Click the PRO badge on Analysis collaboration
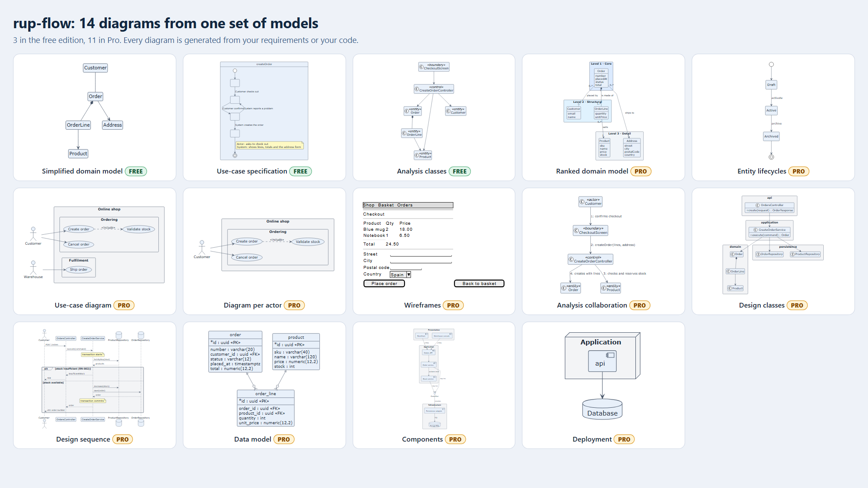This screenshot has height=488, width=868. (x=639, y=305)
